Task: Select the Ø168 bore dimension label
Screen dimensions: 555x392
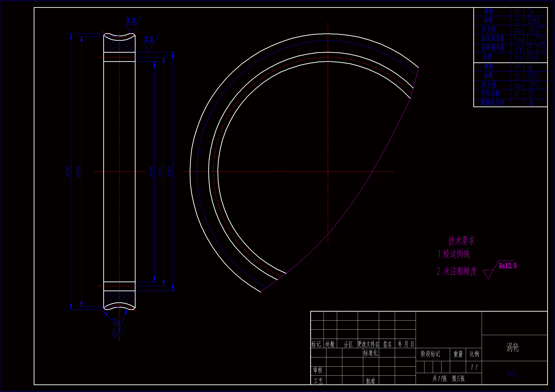Action: (x=151, y=171)
